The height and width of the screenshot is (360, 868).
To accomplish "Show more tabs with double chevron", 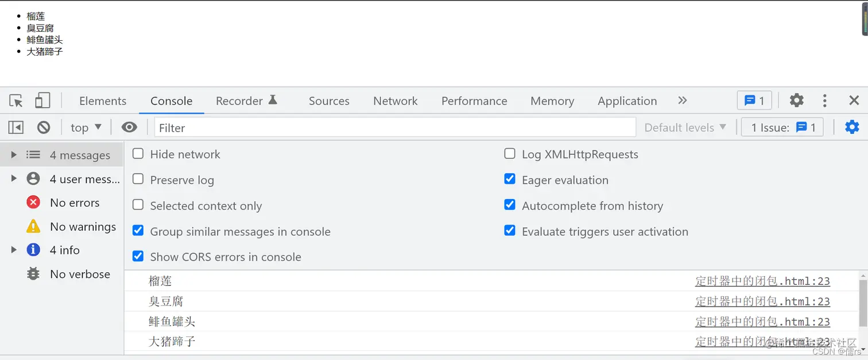I will [682, 100].
